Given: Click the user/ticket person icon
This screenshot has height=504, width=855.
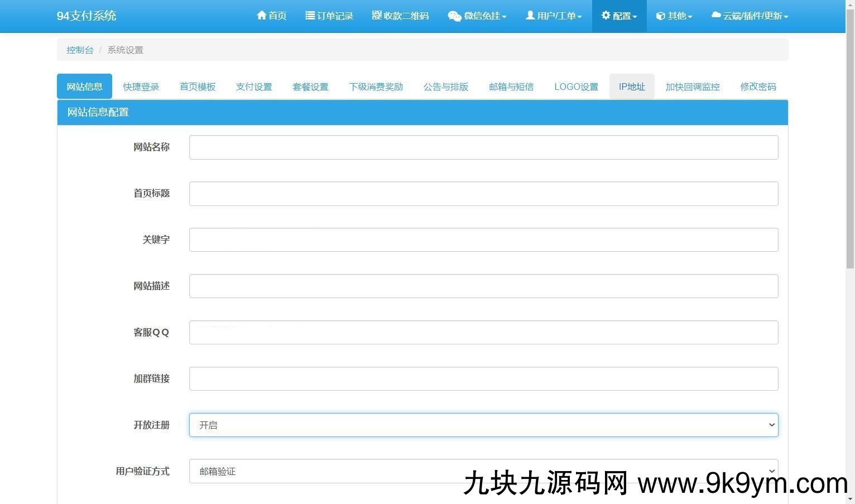Looking at the screenshot, I should [x=530, y=16].
